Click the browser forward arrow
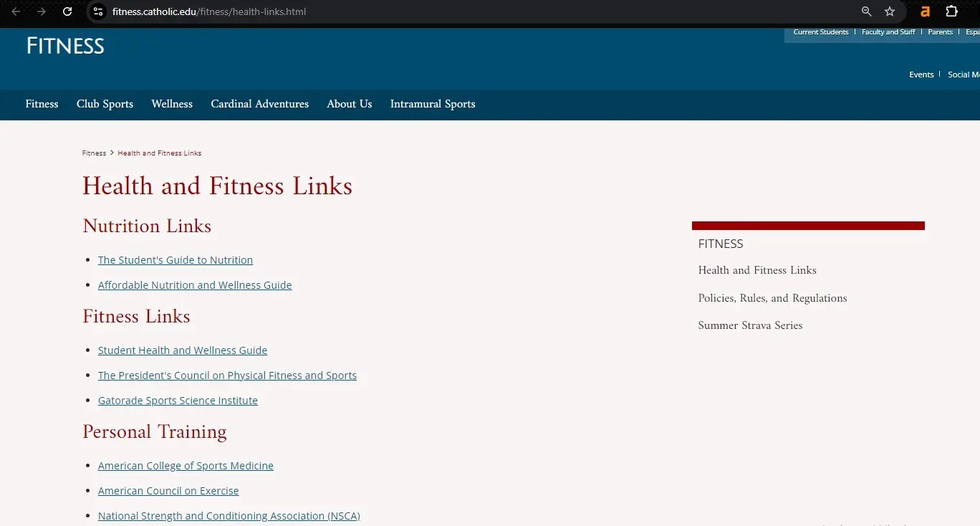The height and width of the screenshot is (526, 980). [x=42, y=11]
